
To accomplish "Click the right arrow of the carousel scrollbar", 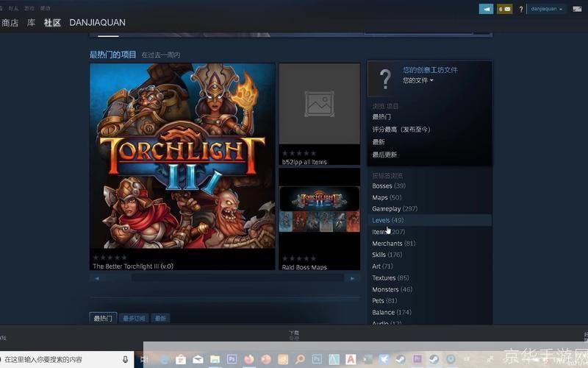I will 353,278.
